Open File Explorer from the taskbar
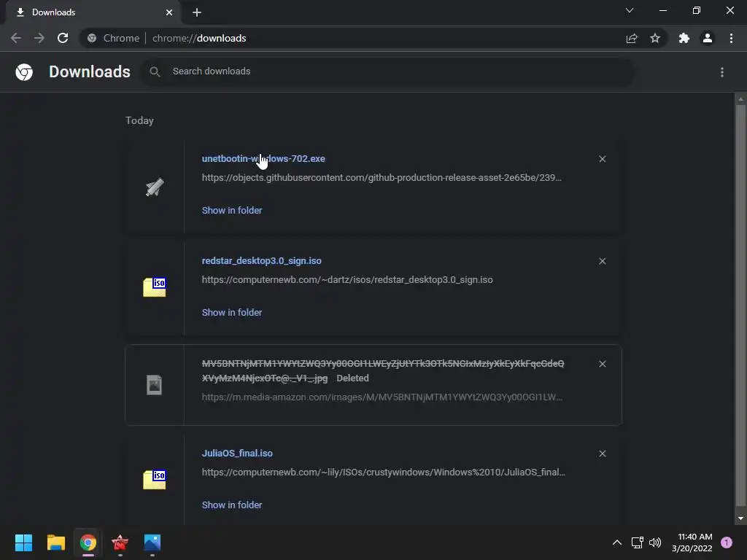The width and height of the screenshot is (747, 560). point(55,542)
